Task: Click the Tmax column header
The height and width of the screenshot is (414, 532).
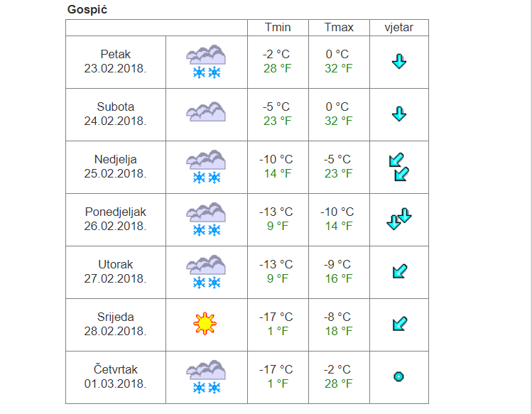Action: (339, 28)
